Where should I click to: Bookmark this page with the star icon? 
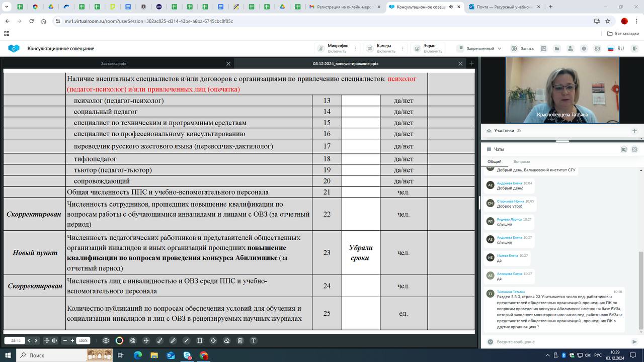click(x=608, y=21)
